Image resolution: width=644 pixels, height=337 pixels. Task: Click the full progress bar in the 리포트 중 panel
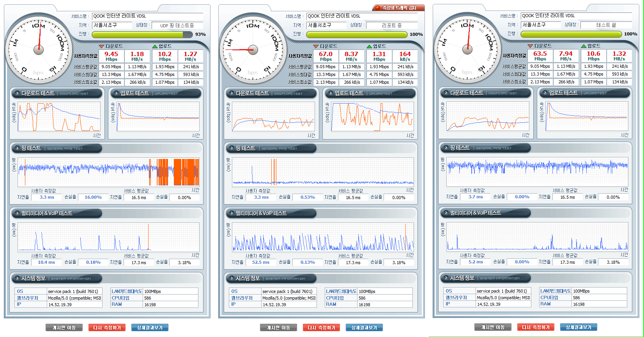[356, 35]
